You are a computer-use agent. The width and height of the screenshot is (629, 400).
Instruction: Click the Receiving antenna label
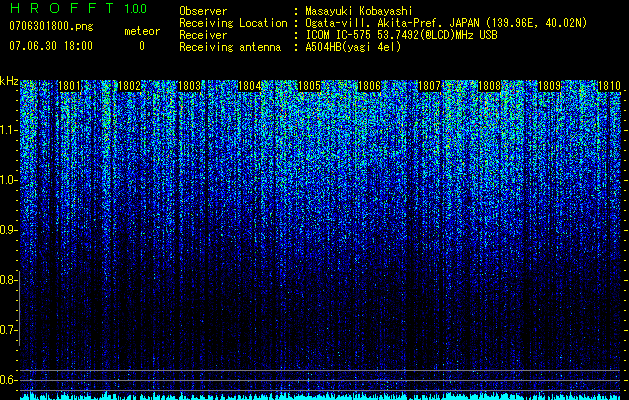[x=230, y=47]
